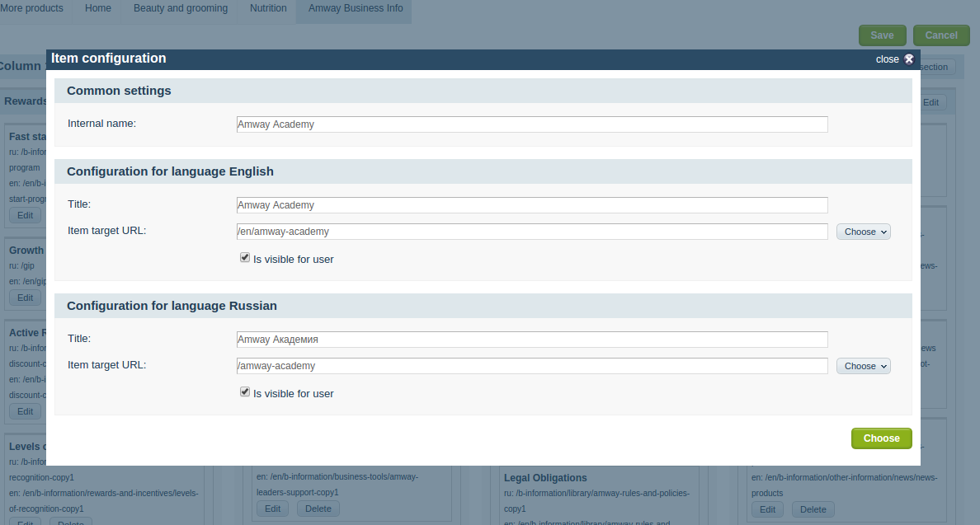Image resolution: width=980 pixels, height=525 pixels.
Task: Click Edit under Fast start item
Action: [x=25, y=215]
